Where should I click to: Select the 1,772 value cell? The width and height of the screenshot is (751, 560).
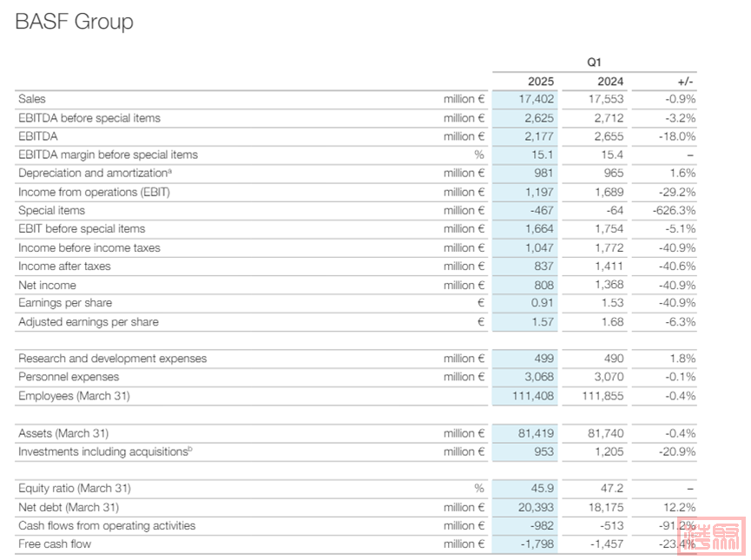point(609,247)
